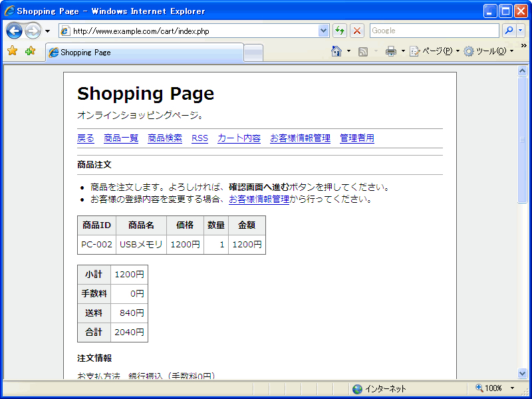Image resolution: width=532 pixels, height=399 pixels.
Task: Open the ツール(O) menu
Action: coord(487,51)
